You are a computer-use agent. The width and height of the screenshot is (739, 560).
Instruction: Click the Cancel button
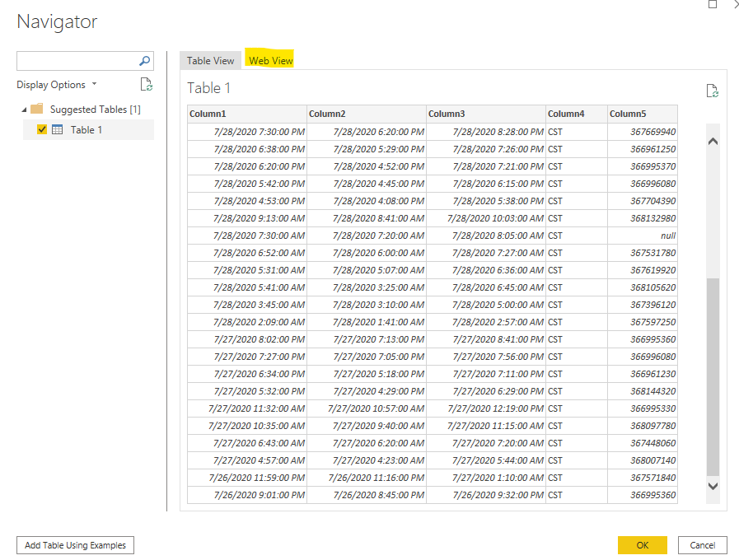702,545
